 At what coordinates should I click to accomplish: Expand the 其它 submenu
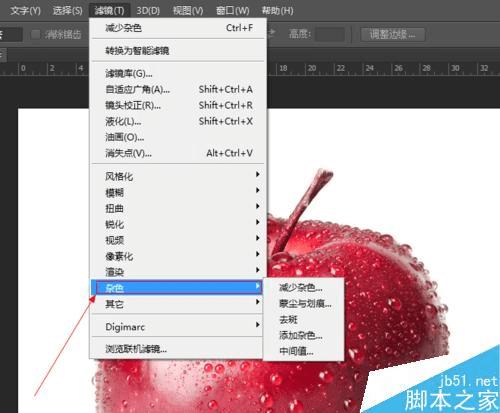tap(178, 303)
